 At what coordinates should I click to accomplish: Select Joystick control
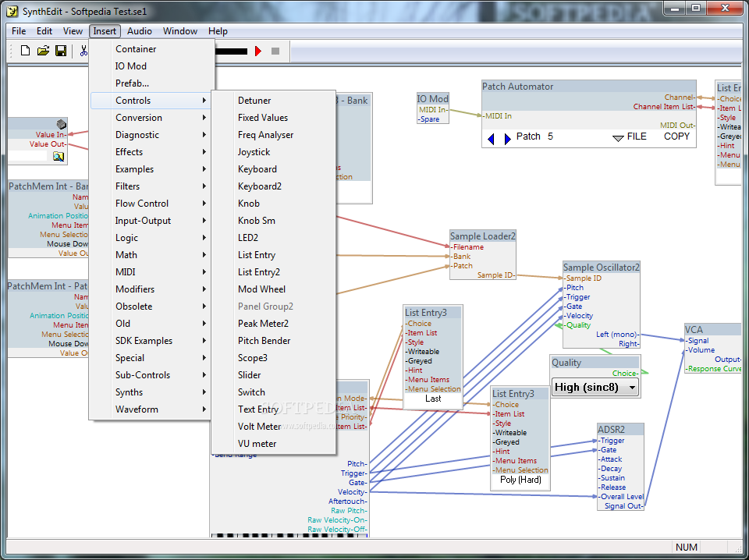point(273,152)
